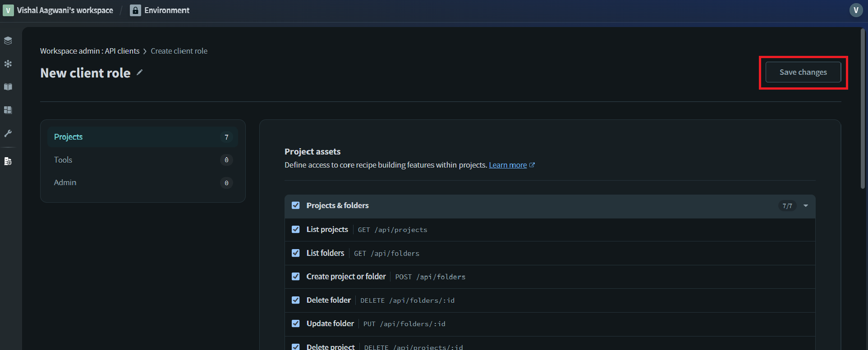
Task: Select the Tools category tab
Action: (142, 160)
